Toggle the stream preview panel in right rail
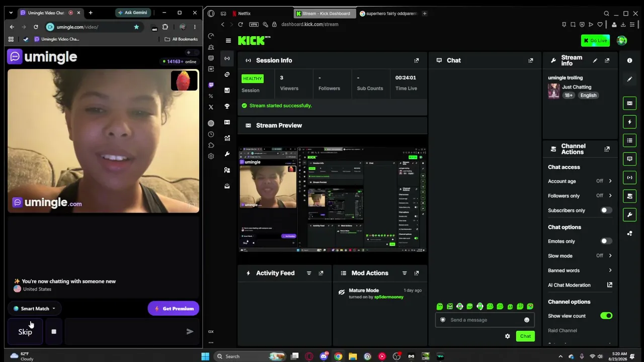644x362 pixels. (629, 103)
